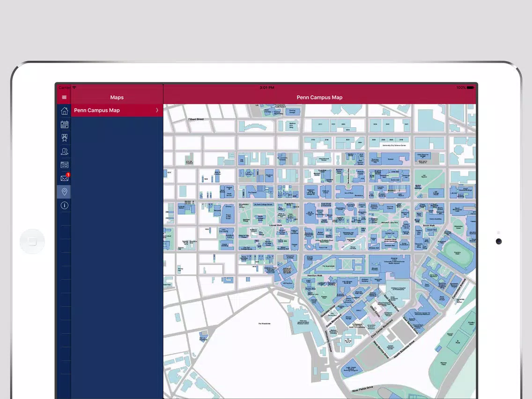Open the calendar section icon

click(64, 124)
